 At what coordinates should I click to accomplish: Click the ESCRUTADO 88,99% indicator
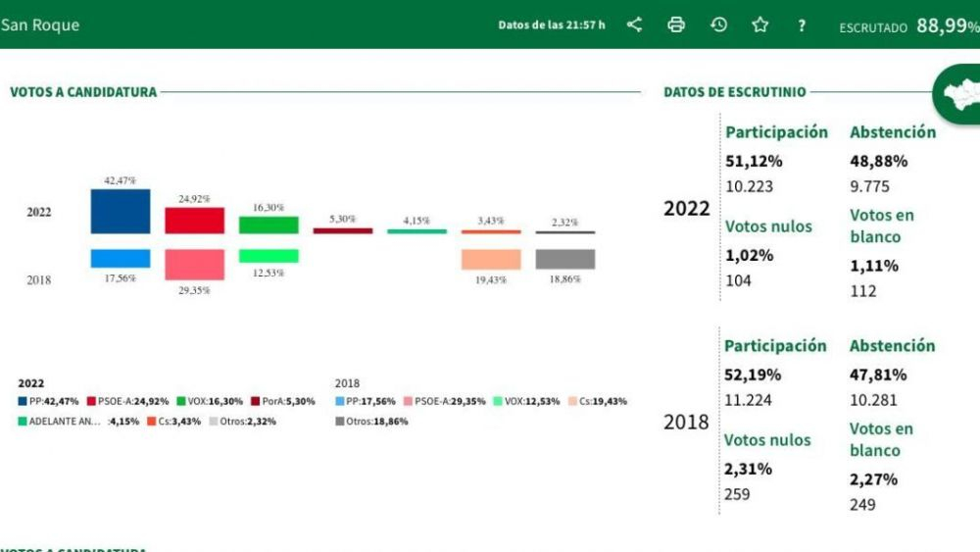click(909, 25)
